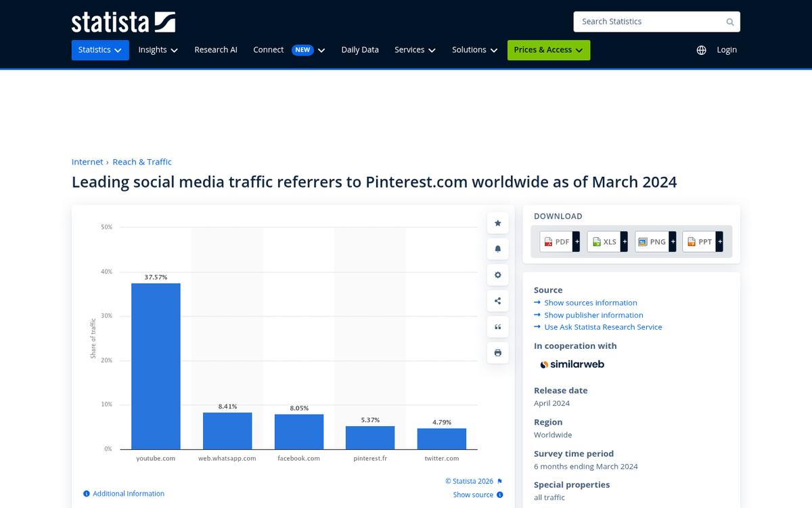
Task: Open the Research AI menu item
Action: [x=215, y=49]
